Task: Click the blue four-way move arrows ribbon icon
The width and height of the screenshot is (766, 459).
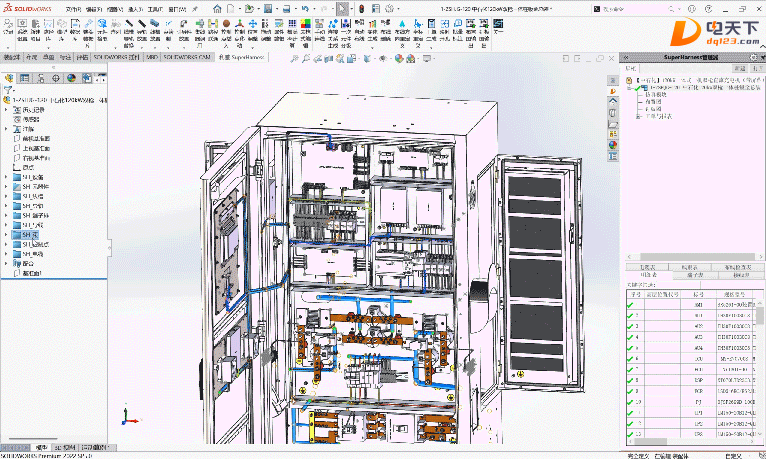Action: [x=253, y=23]
